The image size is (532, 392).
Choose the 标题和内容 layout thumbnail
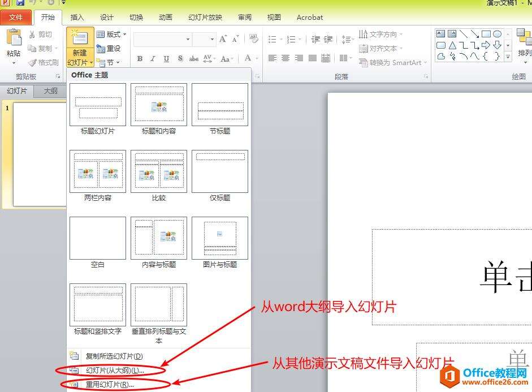(x=159, y=105)
